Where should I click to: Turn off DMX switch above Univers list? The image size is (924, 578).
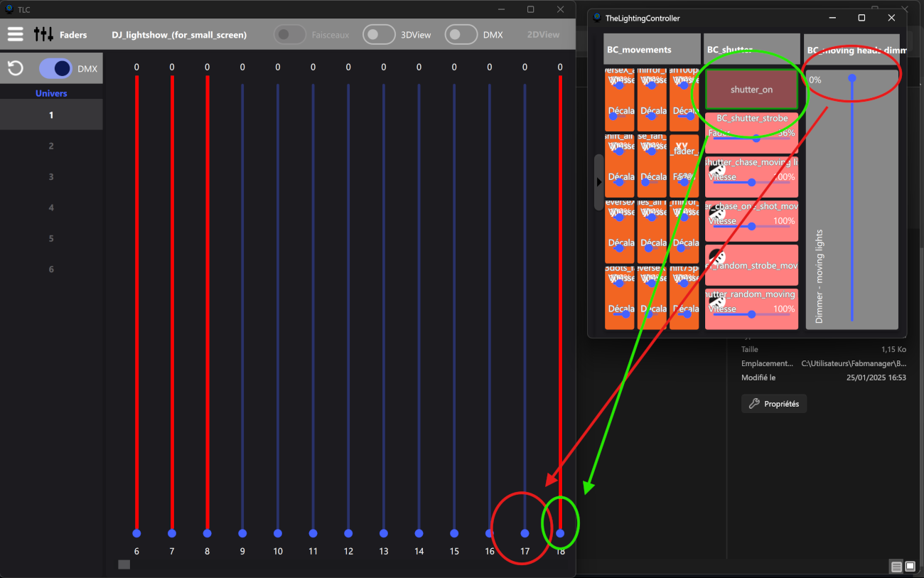[x=55, y=68]
